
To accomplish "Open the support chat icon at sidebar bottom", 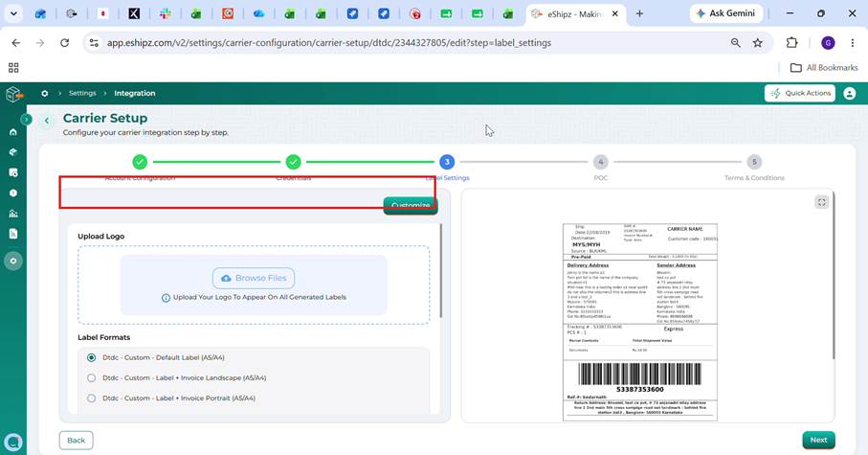I will [13, 443].
